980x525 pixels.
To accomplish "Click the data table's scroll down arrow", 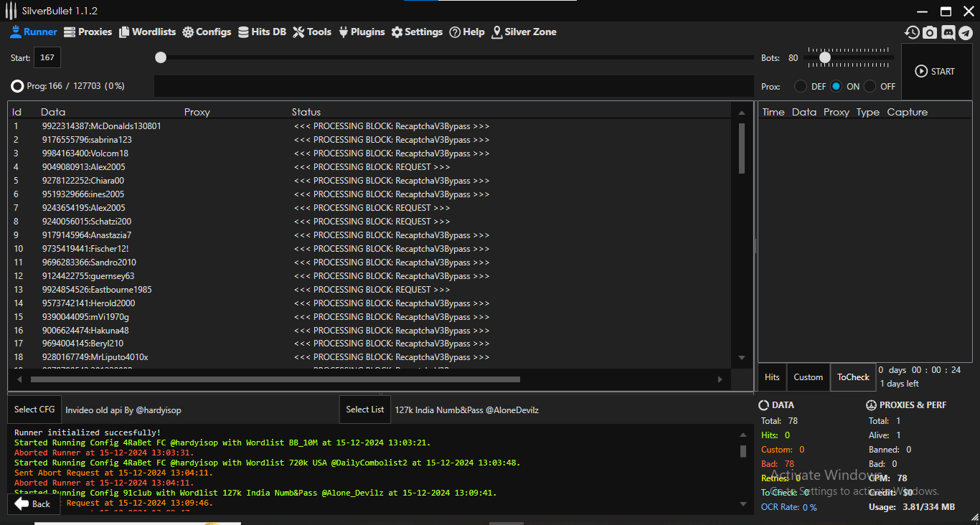I will pyautogui.click(x=742, y=358).
